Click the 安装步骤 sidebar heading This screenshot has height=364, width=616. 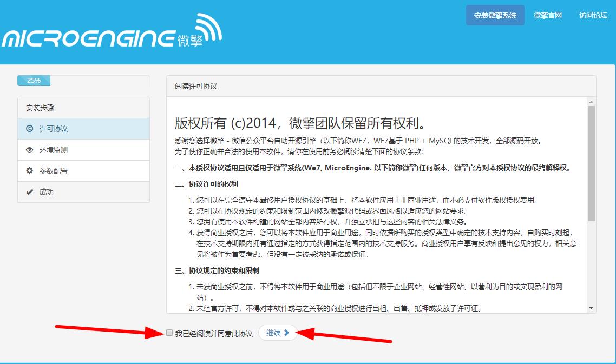(40, 108)
